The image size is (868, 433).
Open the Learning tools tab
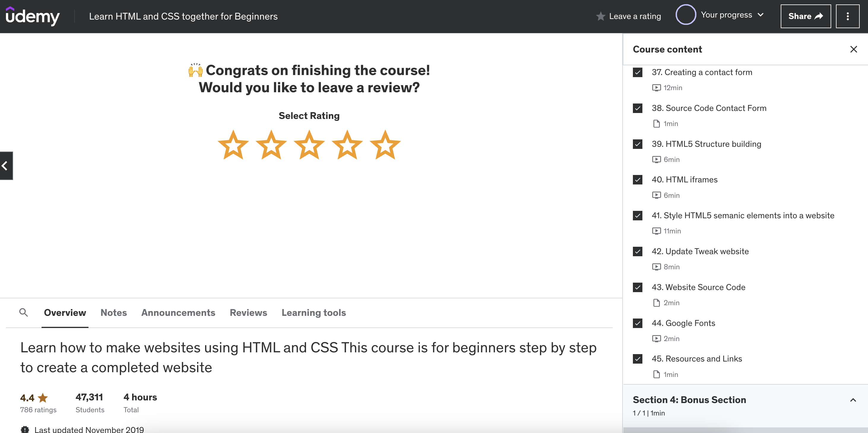click(x=313, y=313)
